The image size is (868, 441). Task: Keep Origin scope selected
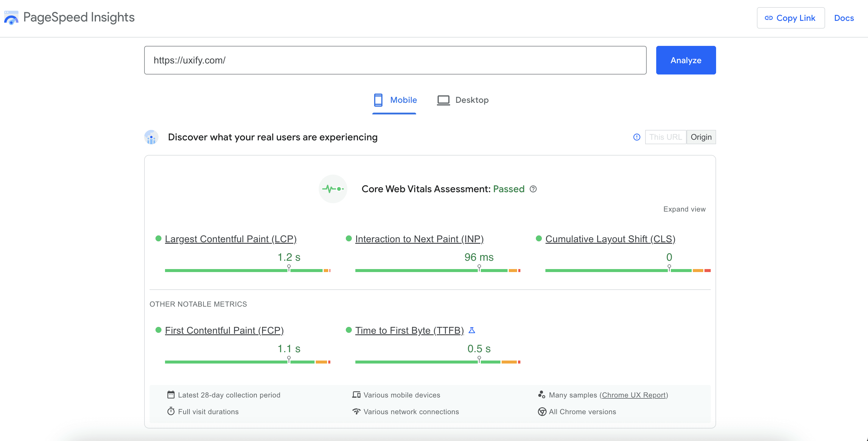701,137
